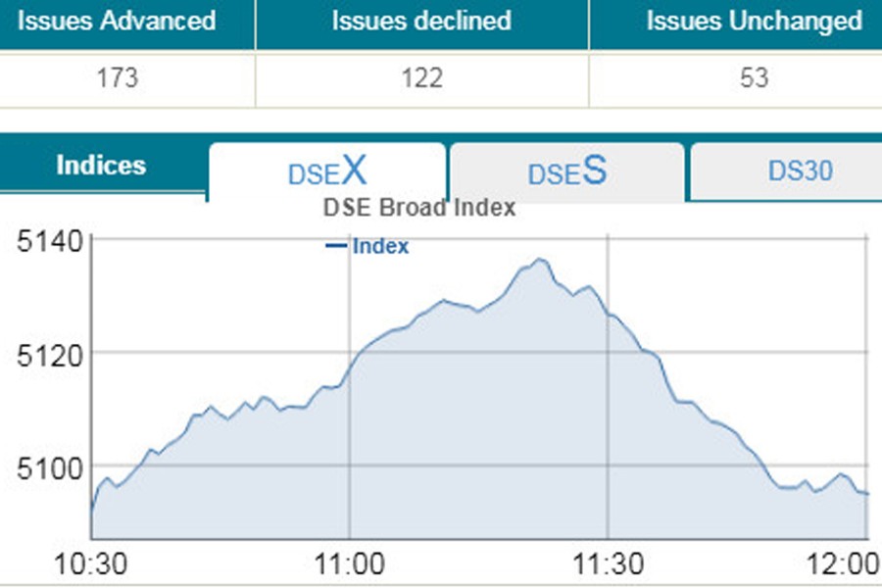Click the Indices section label
Viewport: 882px width, 588px height.
coord(101,166)
